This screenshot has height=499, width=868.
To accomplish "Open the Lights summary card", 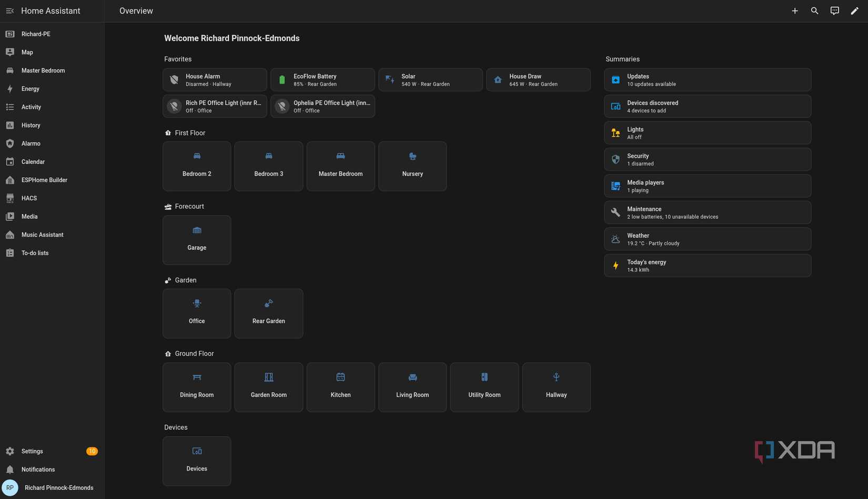I will pos(708,133).
